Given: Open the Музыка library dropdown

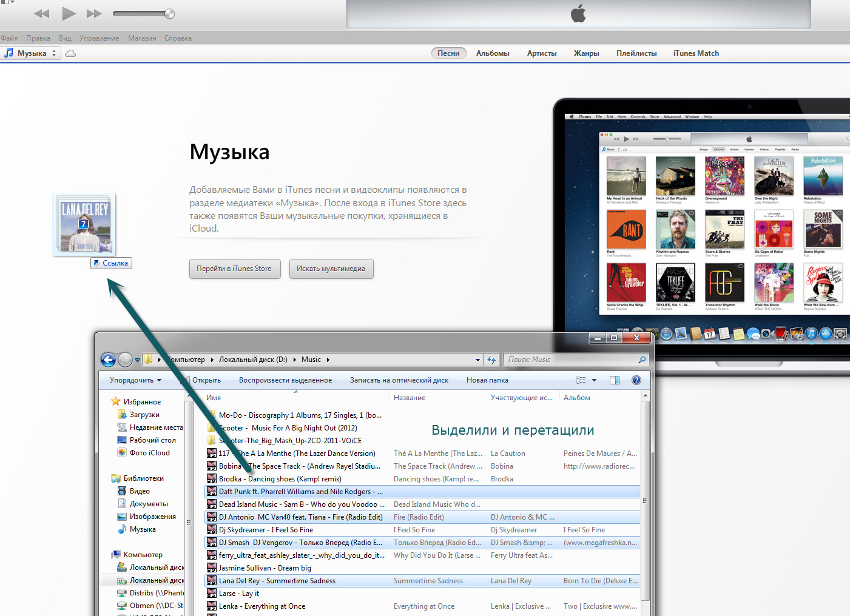Looking at the screenshot, I should [x=30, y=53].
